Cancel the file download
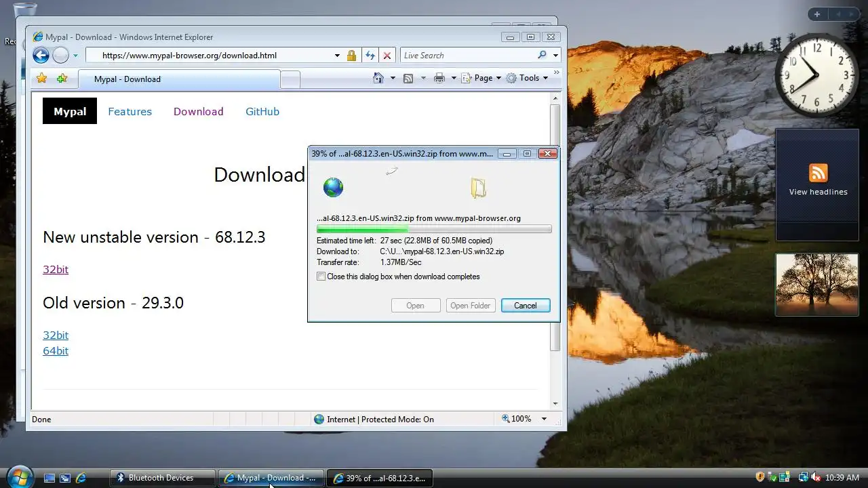This screenshot has width=868, height=488. pyautogui.click(x=526, y=306)
